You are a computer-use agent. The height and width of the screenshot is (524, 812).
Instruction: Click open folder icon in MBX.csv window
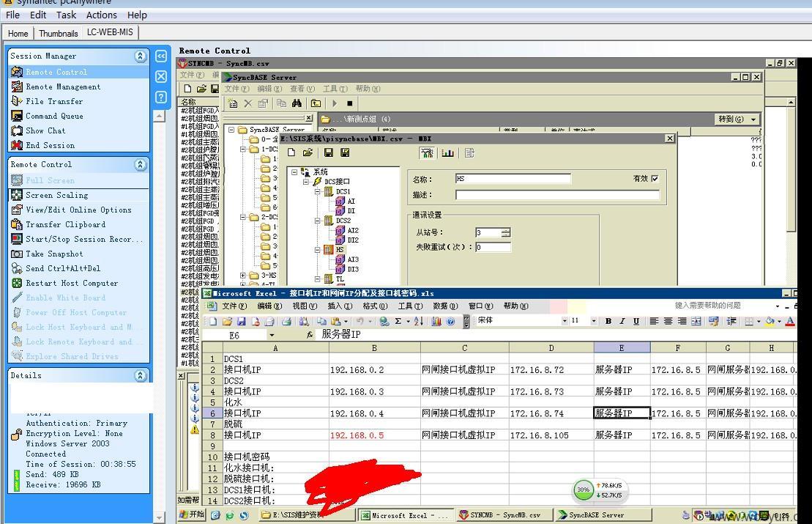tap(308, 152)
